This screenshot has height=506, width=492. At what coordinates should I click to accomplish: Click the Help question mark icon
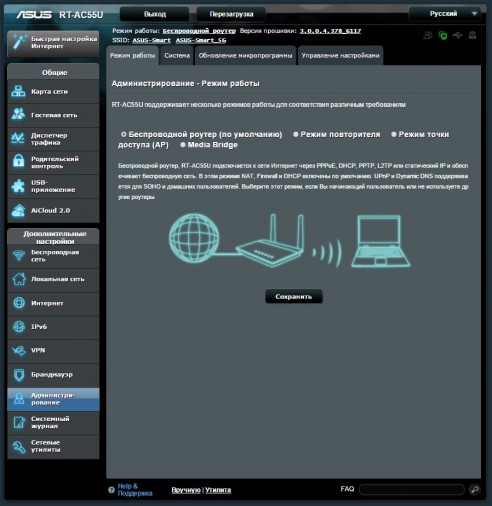111,490
